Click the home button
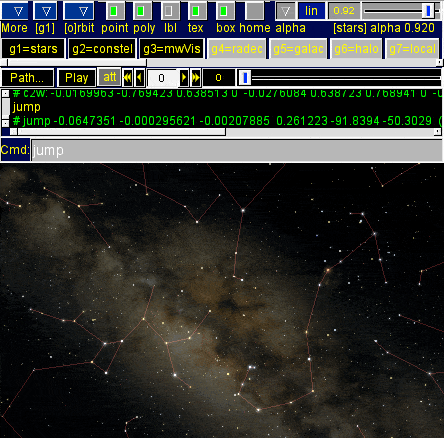 (x=255, y=11)
